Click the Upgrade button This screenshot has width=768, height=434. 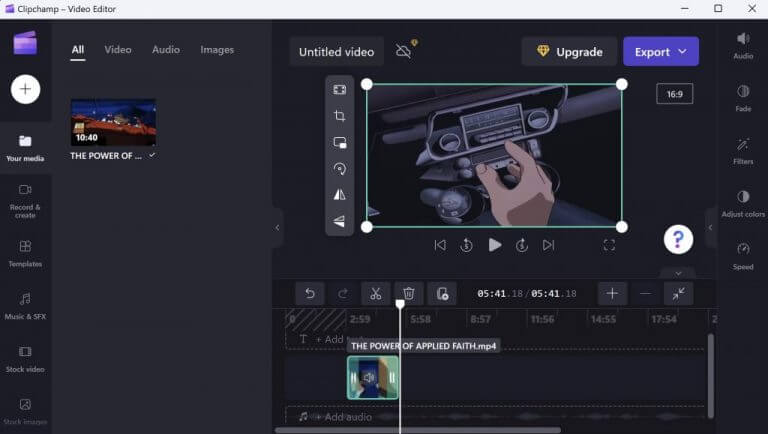(x=569, y=51)
